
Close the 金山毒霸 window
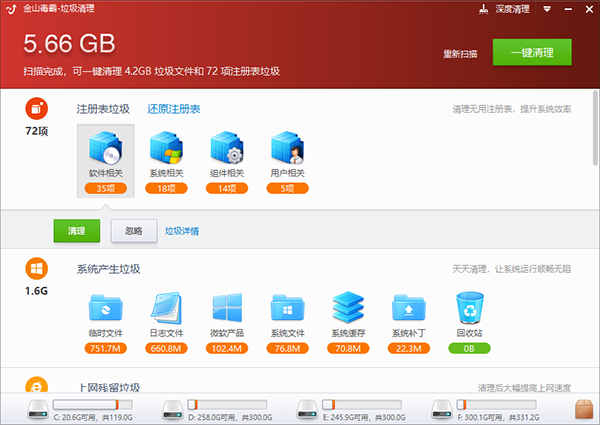589,9
